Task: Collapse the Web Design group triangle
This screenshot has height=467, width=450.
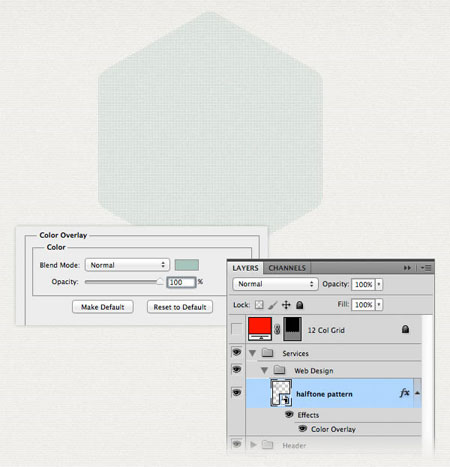Action: [264, 370]
